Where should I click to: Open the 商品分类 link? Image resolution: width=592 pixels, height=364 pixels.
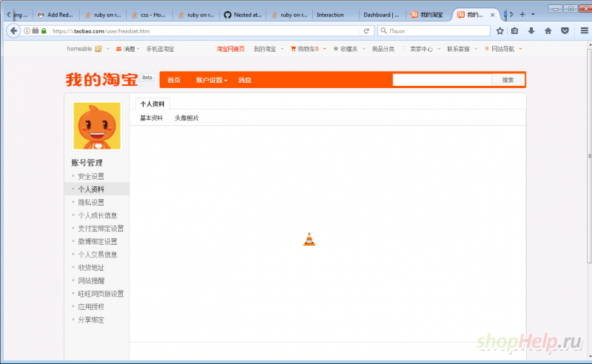pyautogui.click(x=383, y=49)
